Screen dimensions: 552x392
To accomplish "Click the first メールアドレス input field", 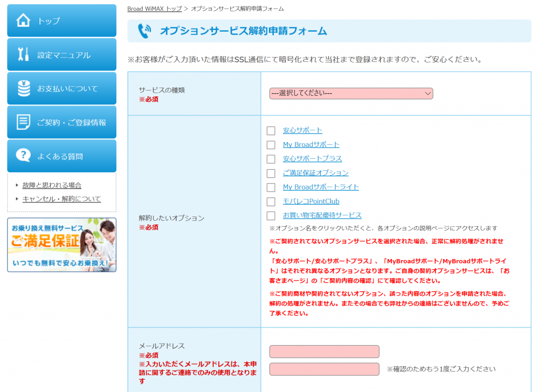I will (324, 352).
